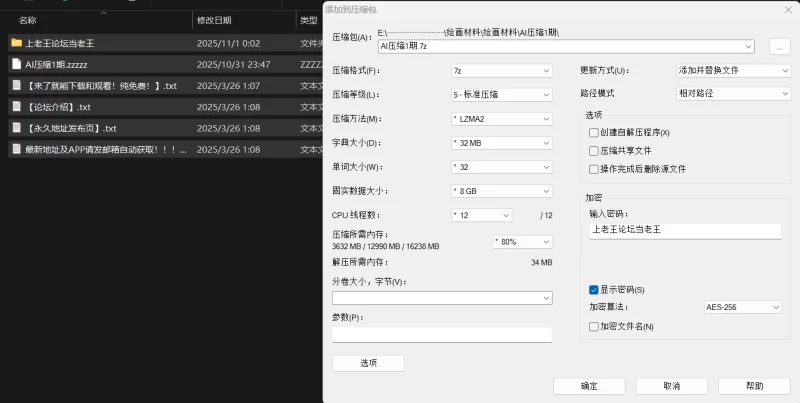Click the 参数 input field
800x403 pixels.
click(x=442, y=335)
